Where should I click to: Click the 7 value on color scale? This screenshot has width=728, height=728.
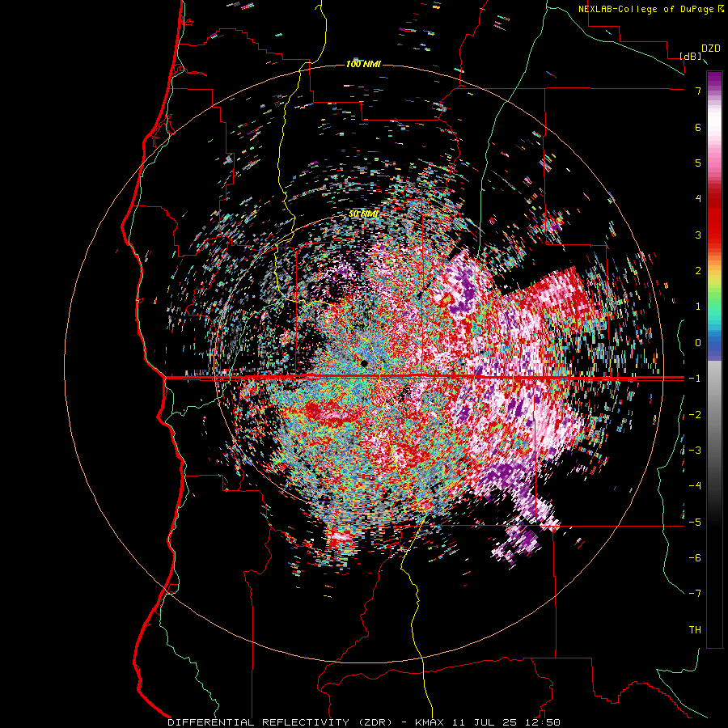click(698, 91)
